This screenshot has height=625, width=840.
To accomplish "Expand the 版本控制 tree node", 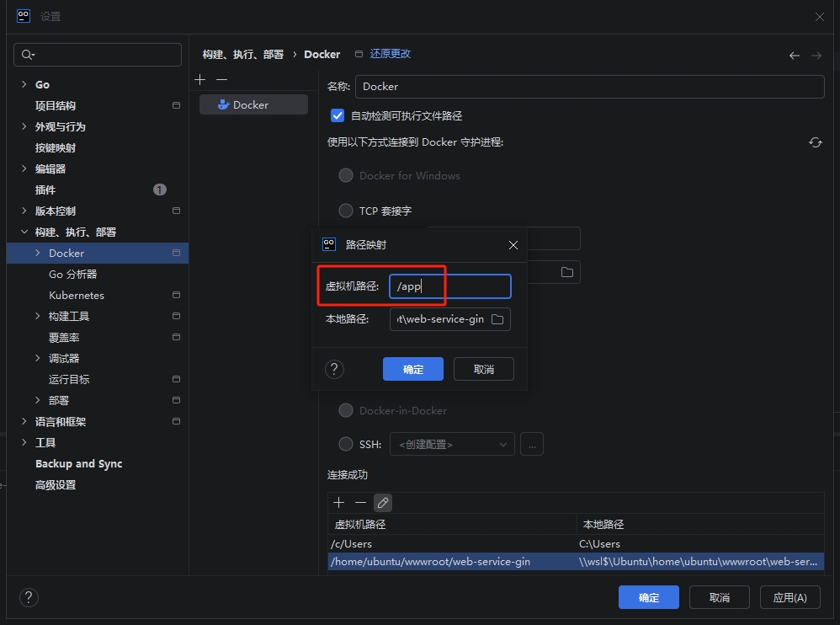I will click(24, 211).
